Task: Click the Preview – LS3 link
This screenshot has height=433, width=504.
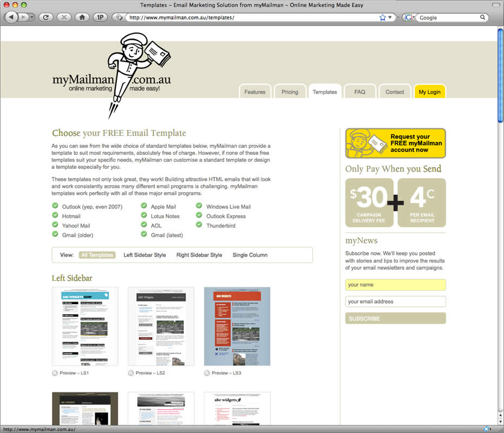Action: point(226,373)
